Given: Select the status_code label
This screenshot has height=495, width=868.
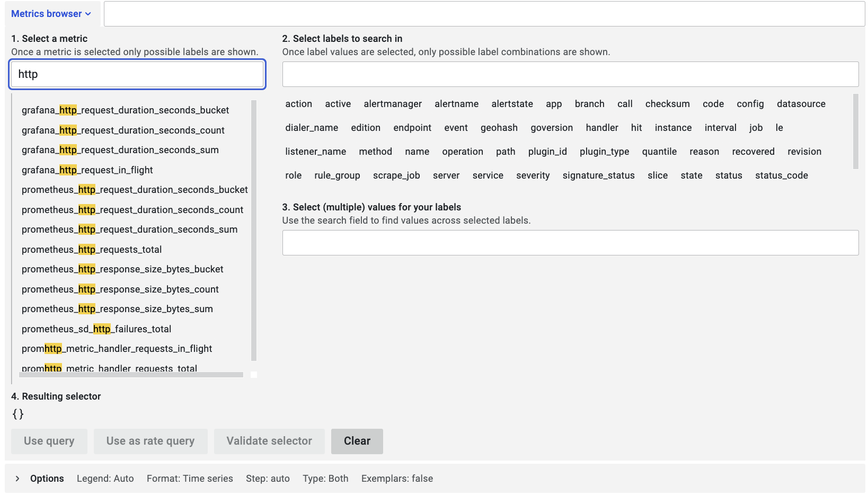Looking at the screenshot, I should [x=781, y=175].
